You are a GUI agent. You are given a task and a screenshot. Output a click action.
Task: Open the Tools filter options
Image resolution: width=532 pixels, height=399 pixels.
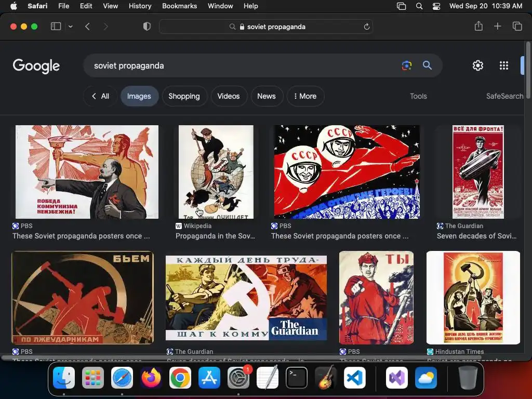point(418,96)
